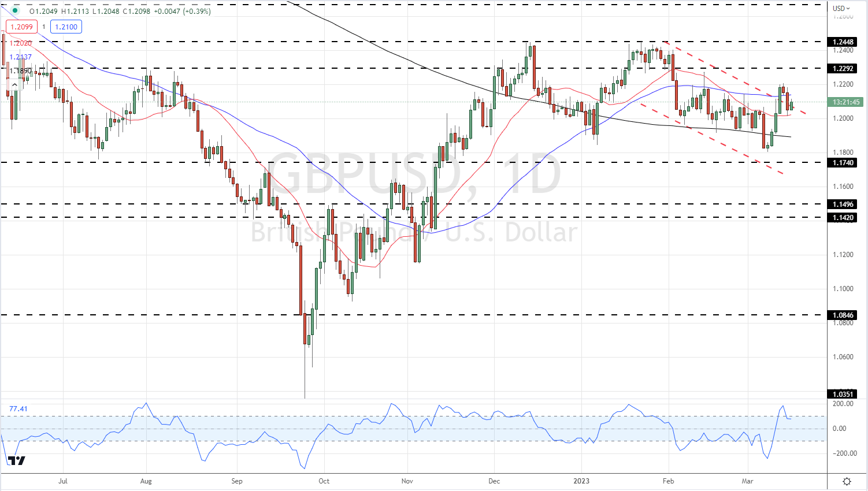Click the 1.1420 price level label
The height and width of the screenshot is (491, 868).
pos(843,218)
